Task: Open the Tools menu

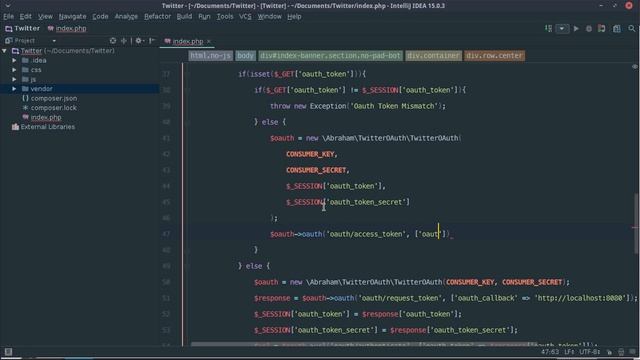Action: [225, 17]
